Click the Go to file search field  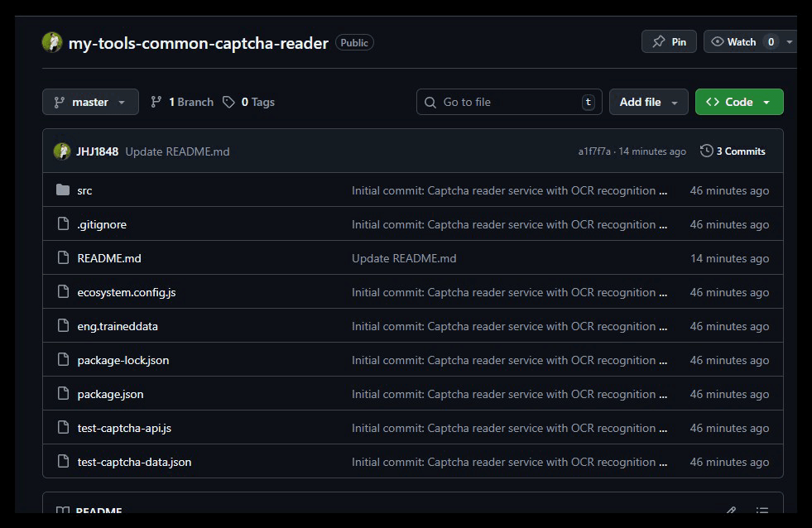505,102
